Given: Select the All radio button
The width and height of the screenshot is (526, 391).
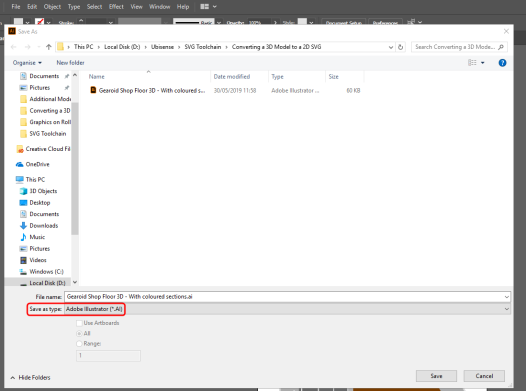Looking at the screenshot, I should click(x=80, y=334).
